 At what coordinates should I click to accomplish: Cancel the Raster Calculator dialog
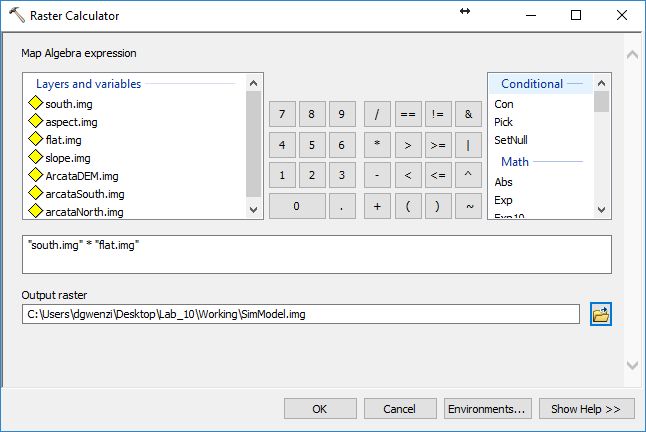[400, 409]
